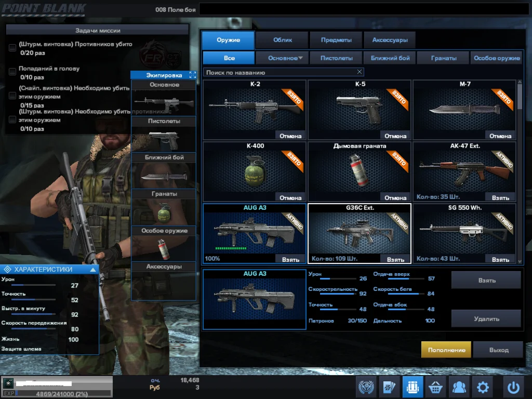
Task: Open the shop basket icon
Action: point(436,387)
